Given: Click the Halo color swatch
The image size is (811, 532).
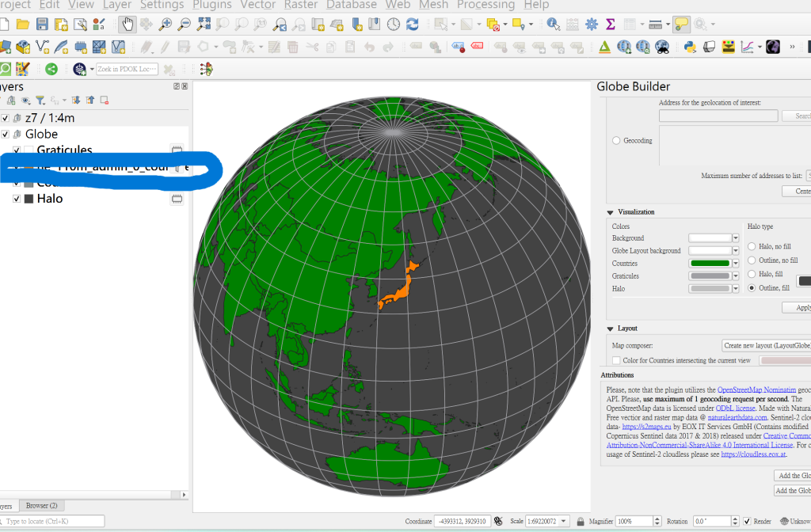Looking at the screenshot, I should [x=710, y=289].
